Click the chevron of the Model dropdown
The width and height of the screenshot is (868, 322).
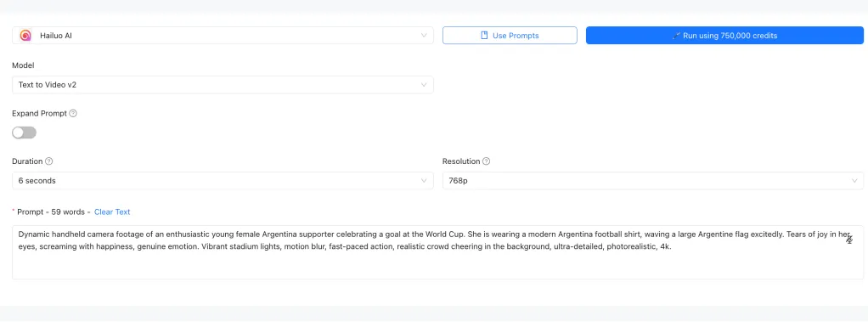(424, 85)
